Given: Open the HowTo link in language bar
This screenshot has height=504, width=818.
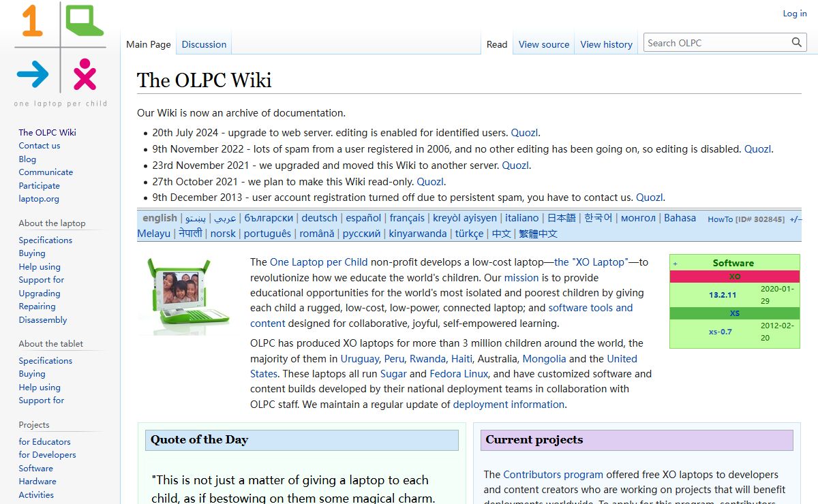Looking at the screenshot, I should coord(720,219).
